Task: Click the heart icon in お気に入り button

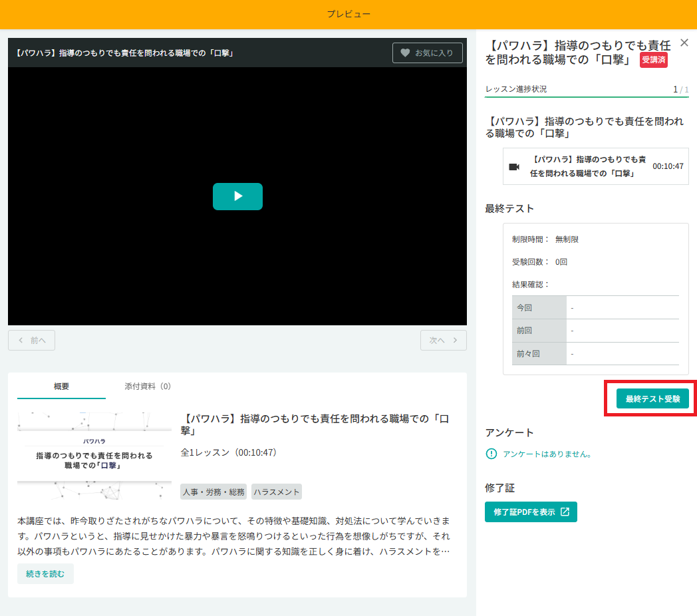Action: pos(405,53)
